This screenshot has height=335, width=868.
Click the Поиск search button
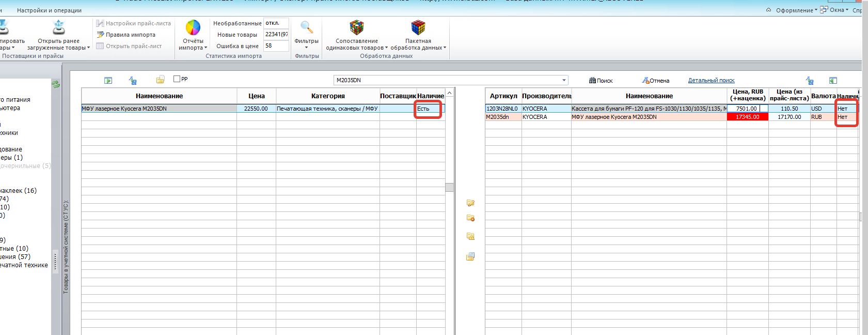point(601,81)
